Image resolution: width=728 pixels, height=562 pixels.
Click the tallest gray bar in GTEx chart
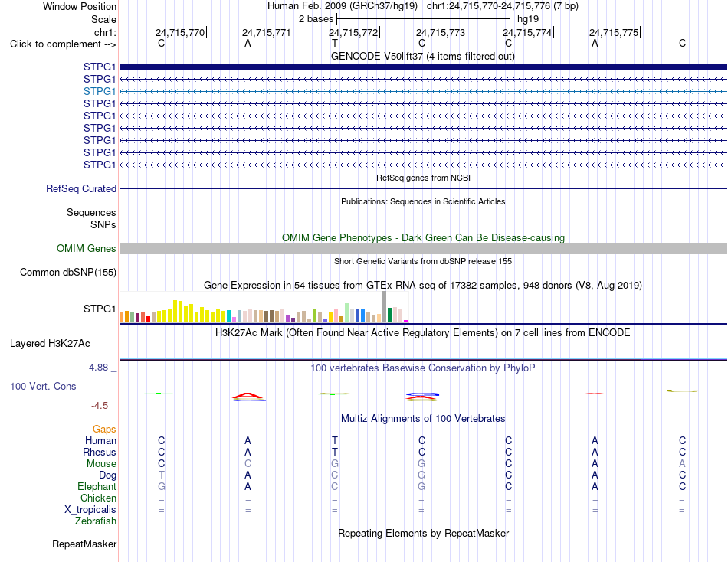pyautogui.click(x=384, y=307)
